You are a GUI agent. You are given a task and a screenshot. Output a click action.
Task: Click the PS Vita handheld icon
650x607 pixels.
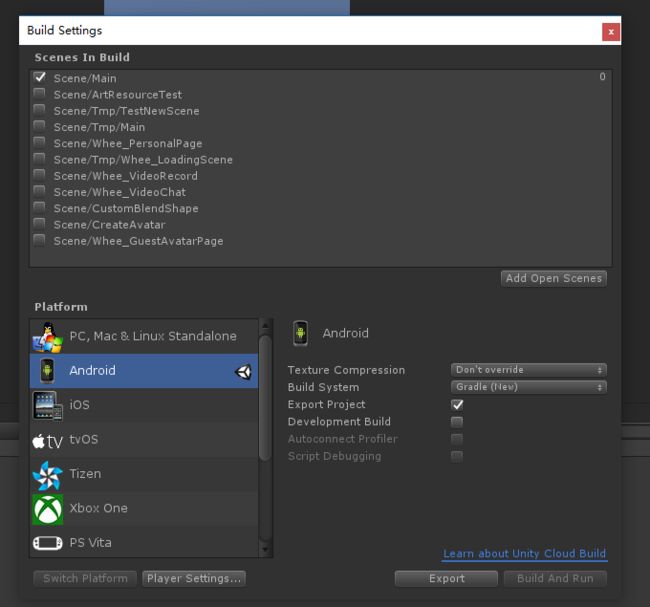[x=48, y=543]
